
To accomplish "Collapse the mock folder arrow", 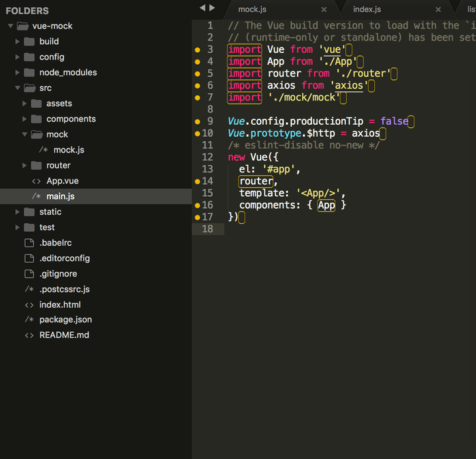I will (24, 134).
